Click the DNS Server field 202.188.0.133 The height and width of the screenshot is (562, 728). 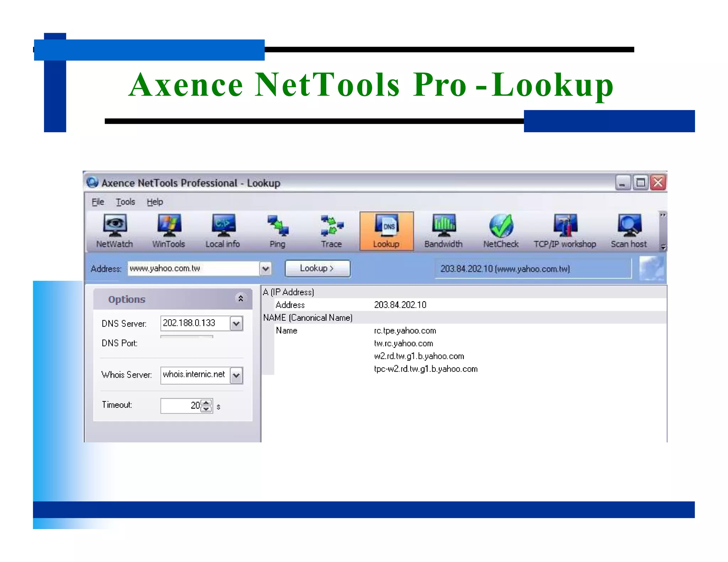(x=195, y=323)
